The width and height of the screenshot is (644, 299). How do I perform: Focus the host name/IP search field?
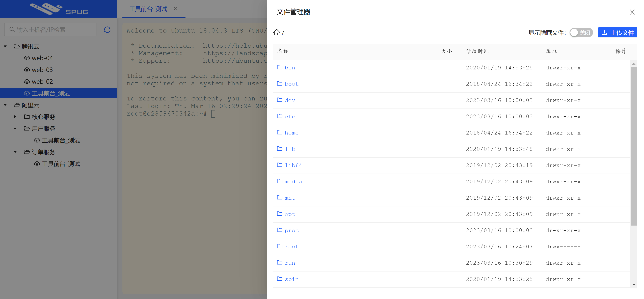point(55,30)
